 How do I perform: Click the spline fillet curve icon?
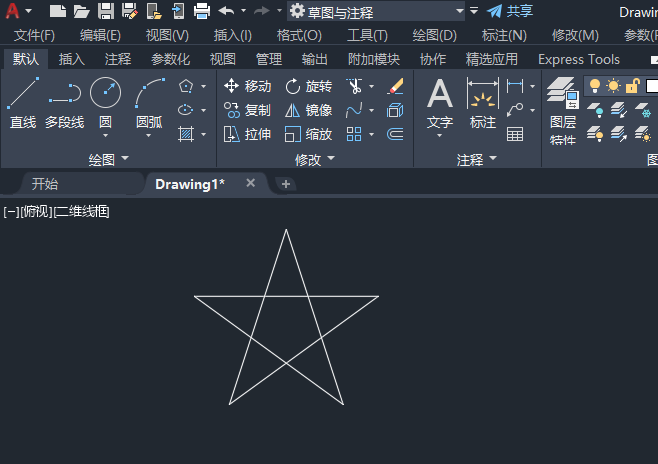pos(354,110)
